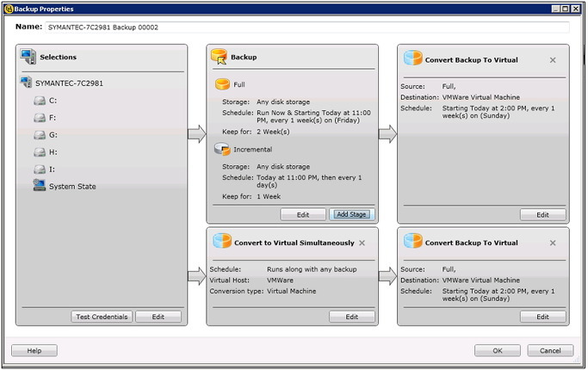This screenshot has width=588, height=370.
Task: Click "VMWare Virtual Machine" in top convert panel
Action: [x=480, y=97]
